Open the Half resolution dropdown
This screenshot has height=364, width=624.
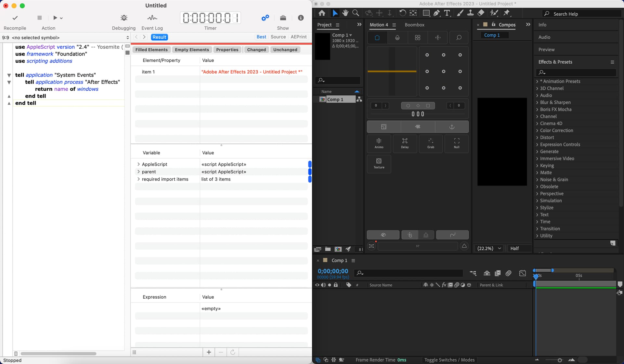520,248
